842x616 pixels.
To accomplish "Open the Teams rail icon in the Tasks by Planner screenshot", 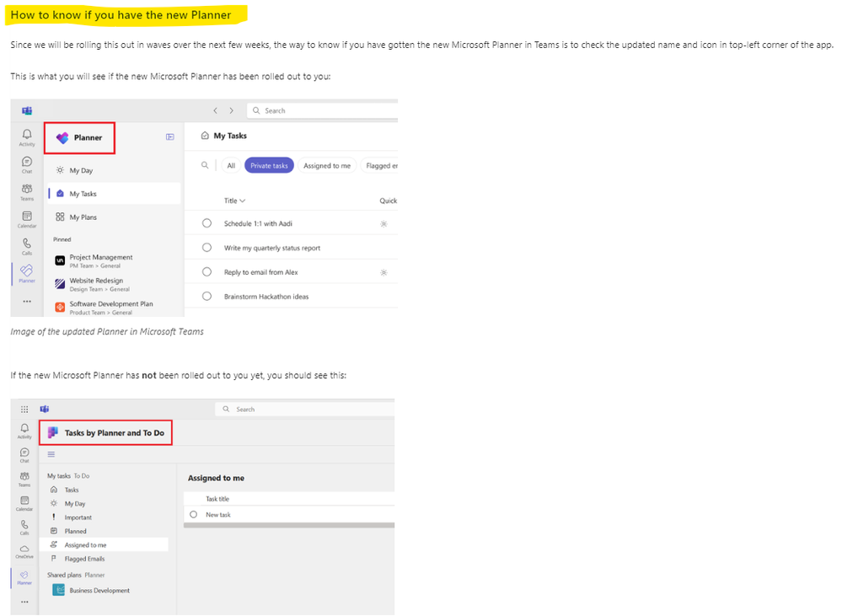I will coord(24,479).
